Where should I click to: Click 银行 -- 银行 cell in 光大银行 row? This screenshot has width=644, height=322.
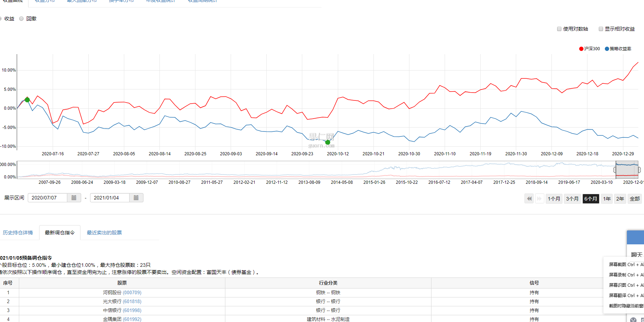point(328,301)
